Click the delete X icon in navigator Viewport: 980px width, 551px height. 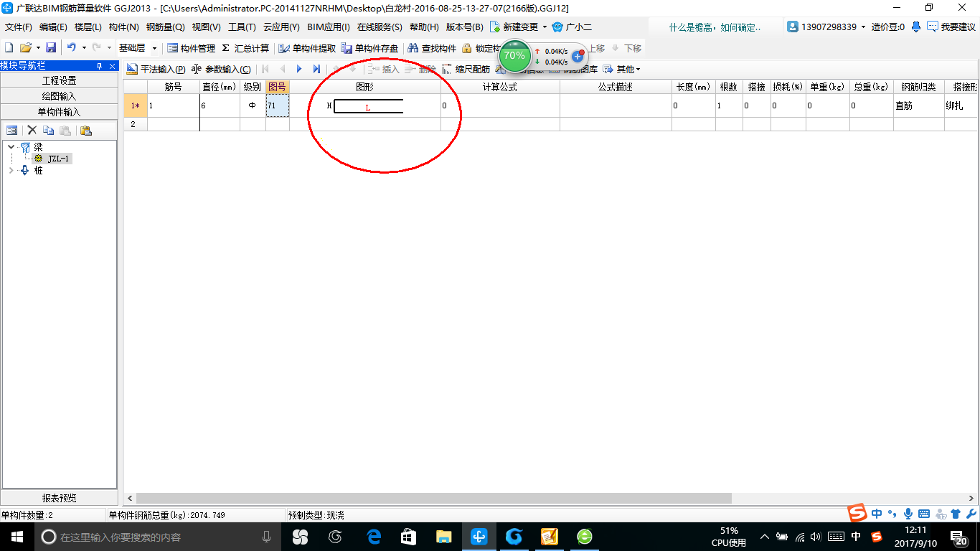pyautogui.click(x=32, y=130)
